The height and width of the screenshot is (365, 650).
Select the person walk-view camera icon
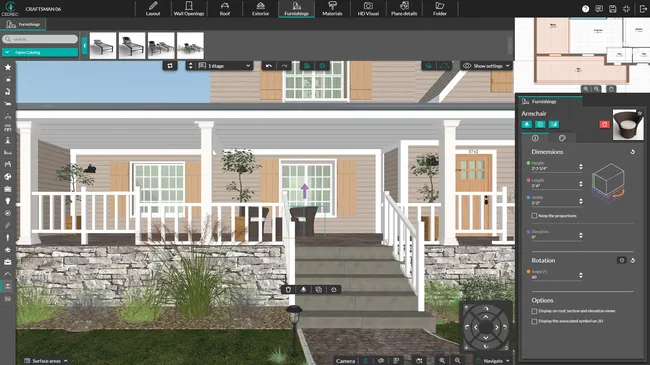coord(366,361)
